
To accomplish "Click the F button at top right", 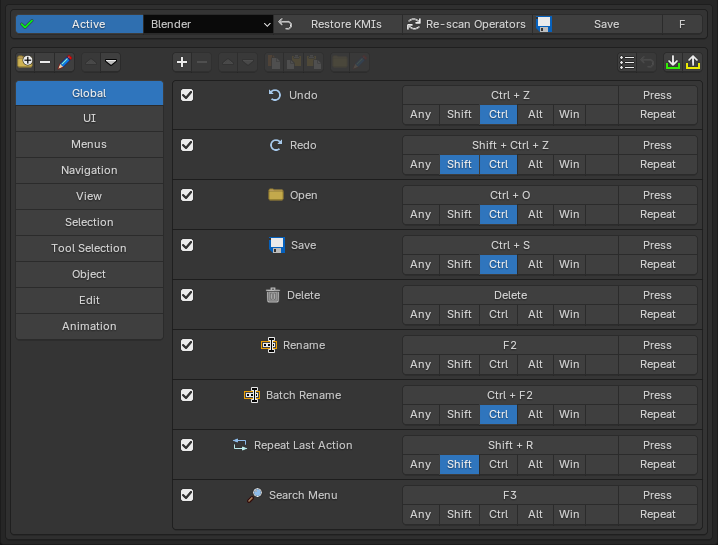I will [682, 24].
